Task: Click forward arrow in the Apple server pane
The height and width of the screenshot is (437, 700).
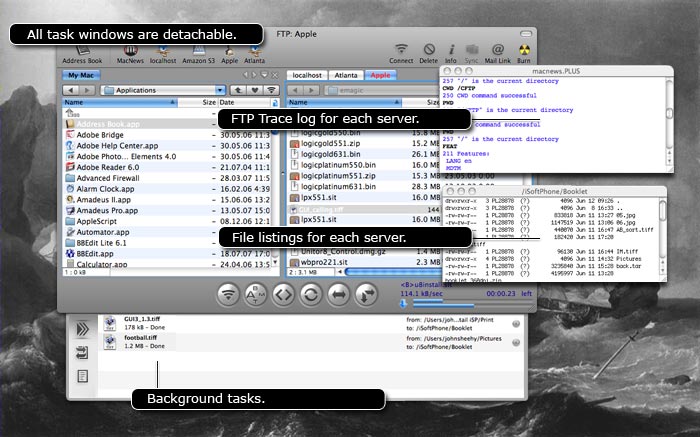Action: 312,90
